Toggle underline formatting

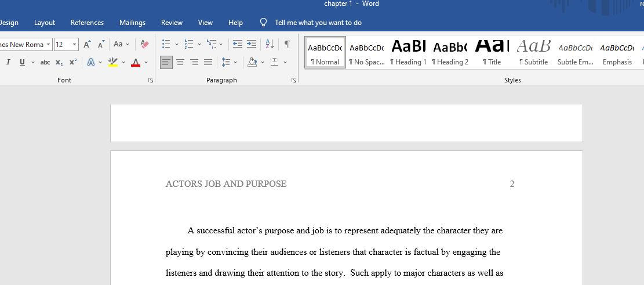tap(22, 62)
